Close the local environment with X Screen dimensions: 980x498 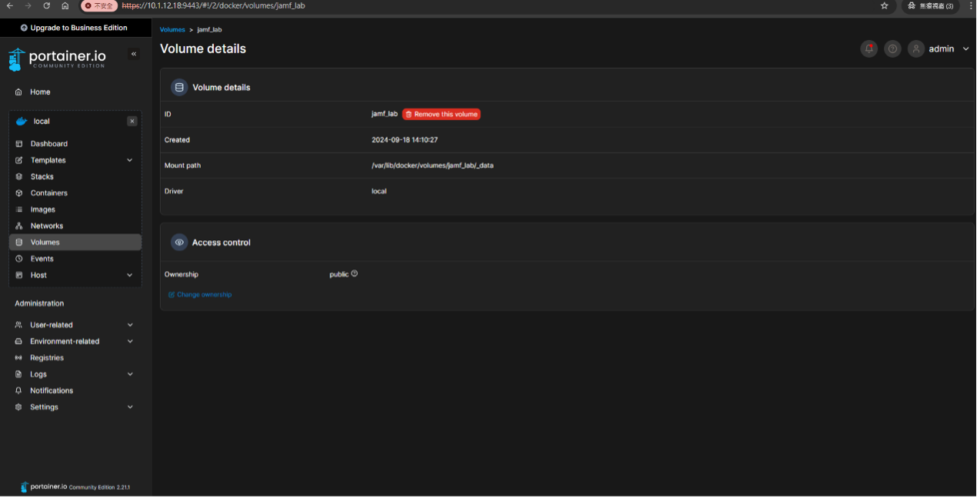[x=132, y=122]
